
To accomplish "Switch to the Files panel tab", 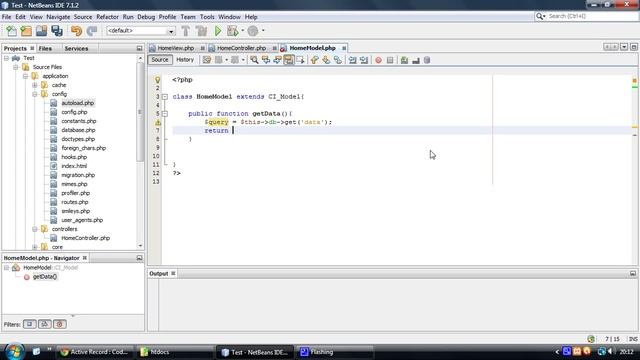I will 45,48.
